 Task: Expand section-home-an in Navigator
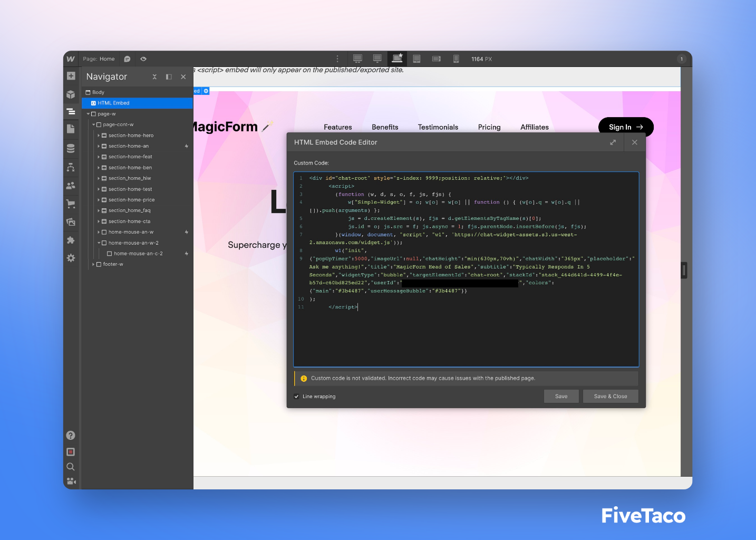click(99, 146)
